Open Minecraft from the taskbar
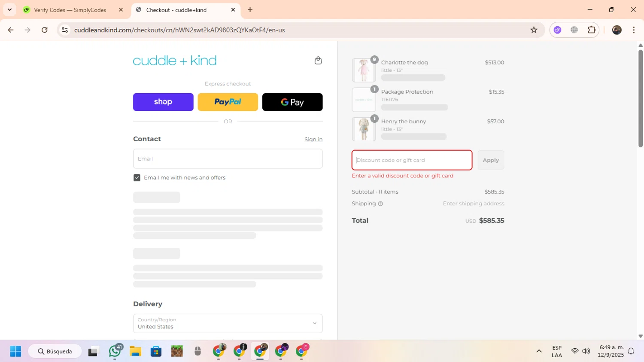 177,351
